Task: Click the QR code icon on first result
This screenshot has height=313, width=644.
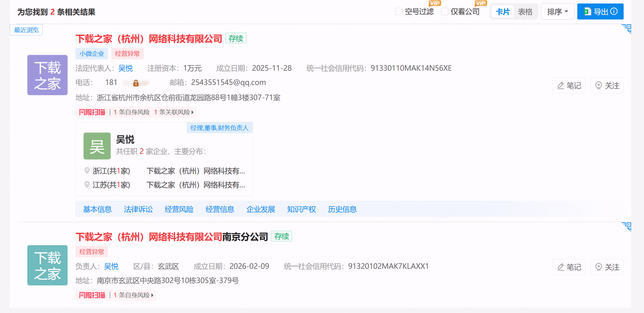Action: pos(627,29)
